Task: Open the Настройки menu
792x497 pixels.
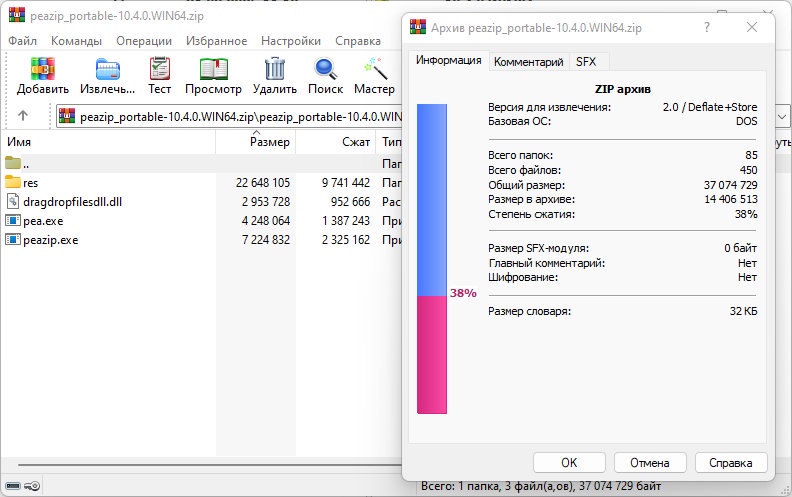Action: point(291,41)
